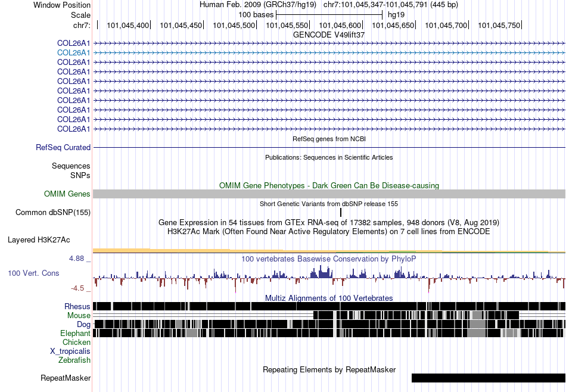The image size is (566, 392).
Task: Click the GENCODE V49lift37 track title
Action: coord(329,35)
